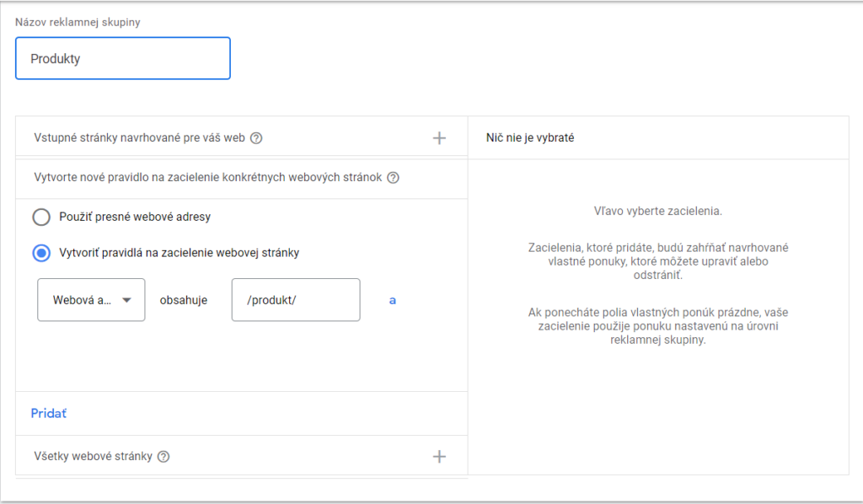Open help icon next to Všetky webové stránky

163,457
